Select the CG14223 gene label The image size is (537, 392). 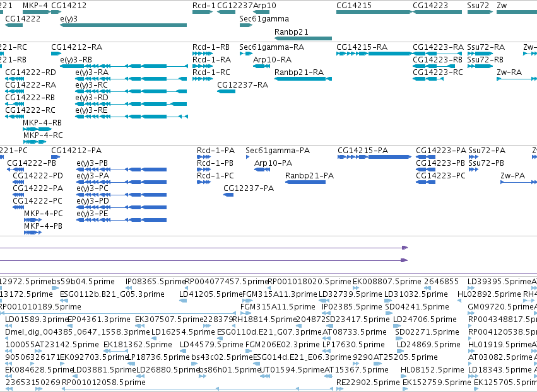pos(430,6)
